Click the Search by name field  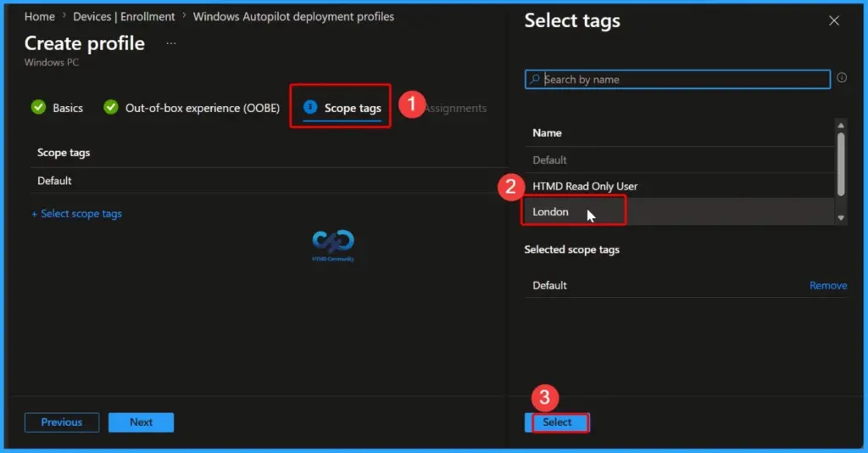[x=677, y=79]
